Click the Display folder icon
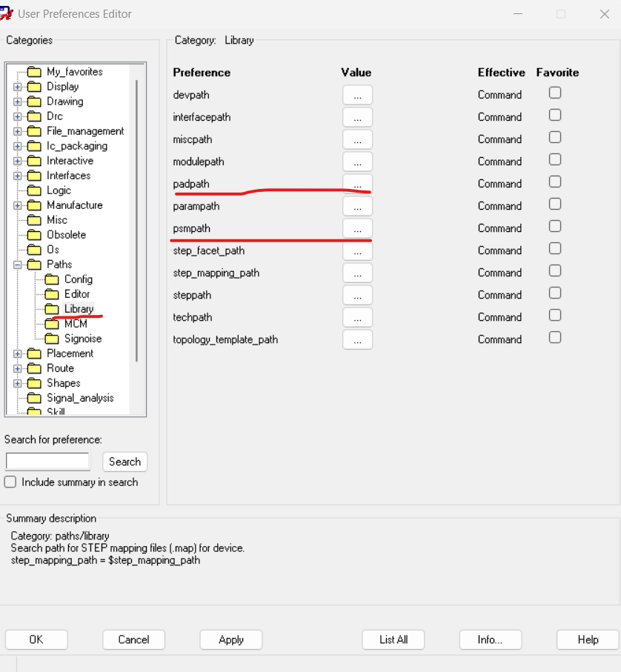The image size is (621, 672). point(34,87)
